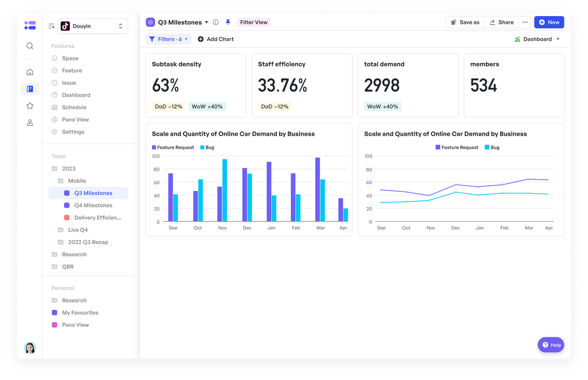This screenshot has height=380, width=588.
Task: Open the Douyin workspace switcher dropdown
Action: coord(93,26)
